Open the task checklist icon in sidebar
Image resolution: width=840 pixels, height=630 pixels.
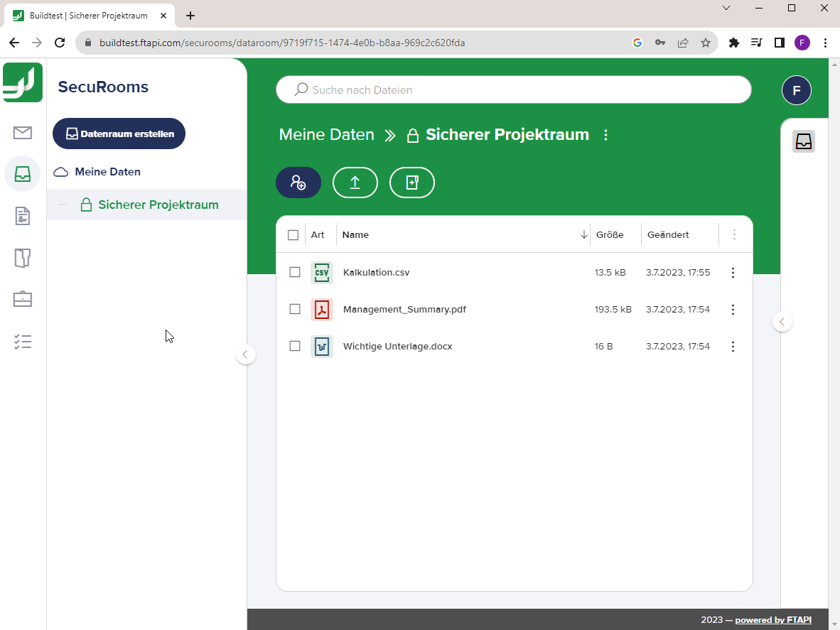tap(23, 342)
